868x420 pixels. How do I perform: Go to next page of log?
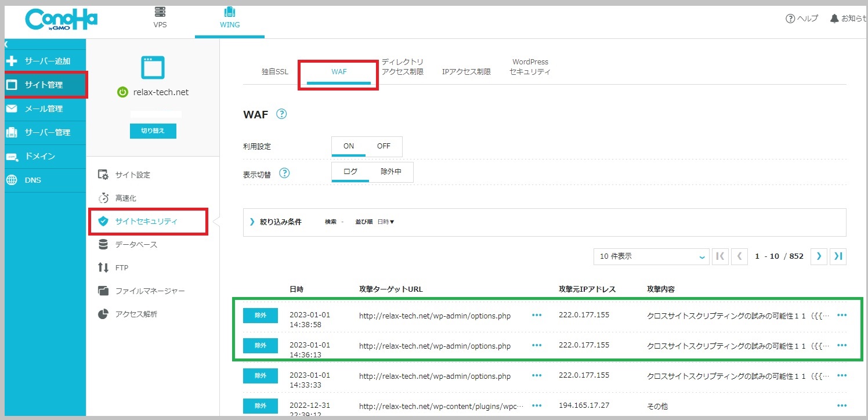click(x=819, y=256)
